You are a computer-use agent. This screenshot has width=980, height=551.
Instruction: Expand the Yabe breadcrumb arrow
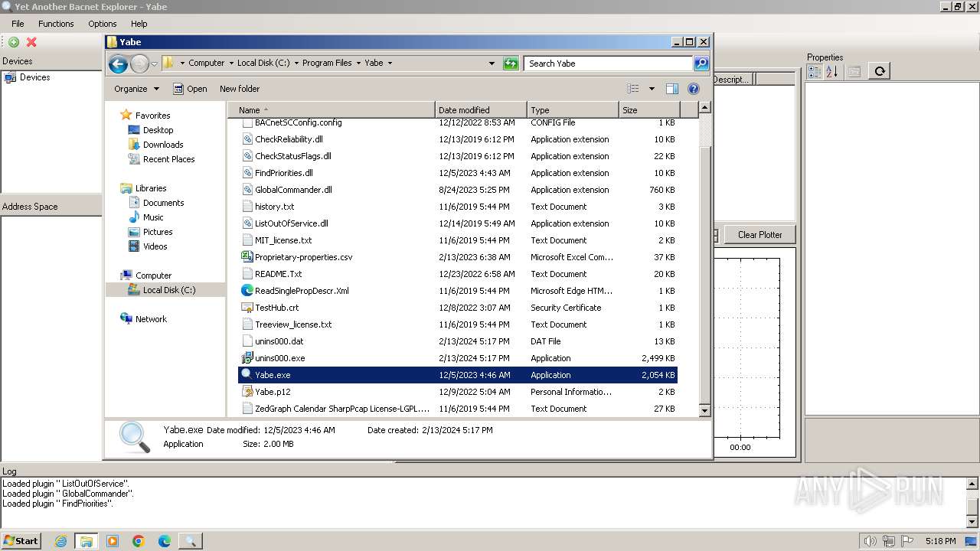[x=389, y=64]
